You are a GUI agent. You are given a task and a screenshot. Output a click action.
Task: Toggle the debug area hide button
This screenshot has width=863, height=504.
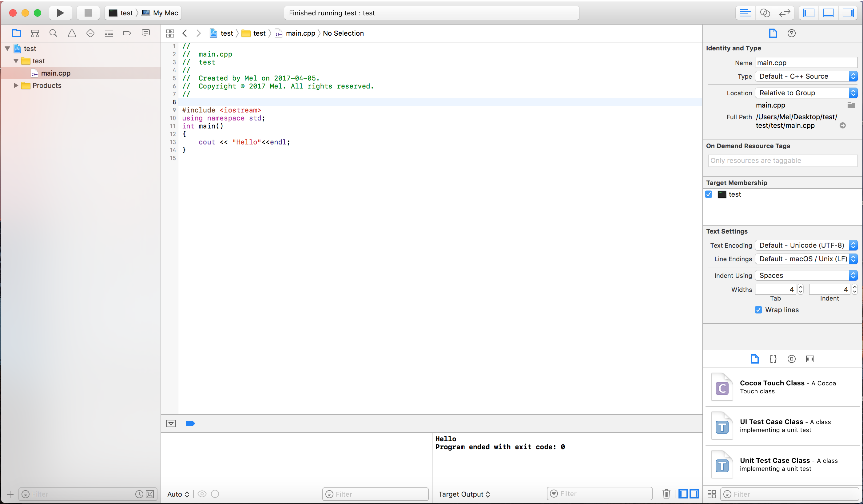click(171, 423)
